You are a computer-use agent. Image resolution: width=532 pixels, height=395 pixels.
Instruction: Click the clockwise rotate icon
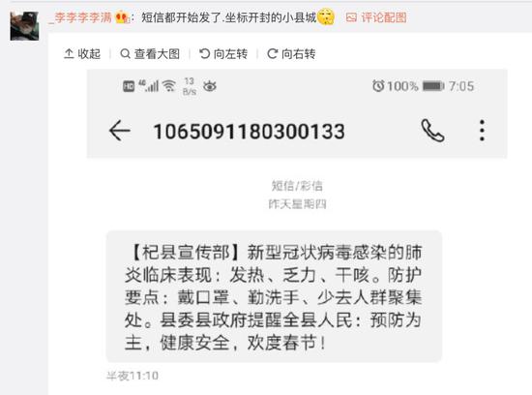click(272, 53)
